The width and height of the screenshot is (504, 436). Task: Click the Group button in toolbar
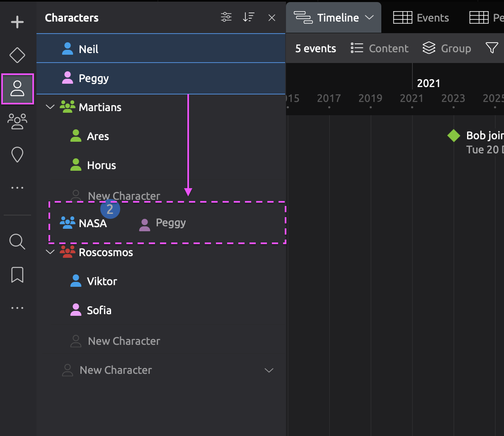tap(447, 48)
